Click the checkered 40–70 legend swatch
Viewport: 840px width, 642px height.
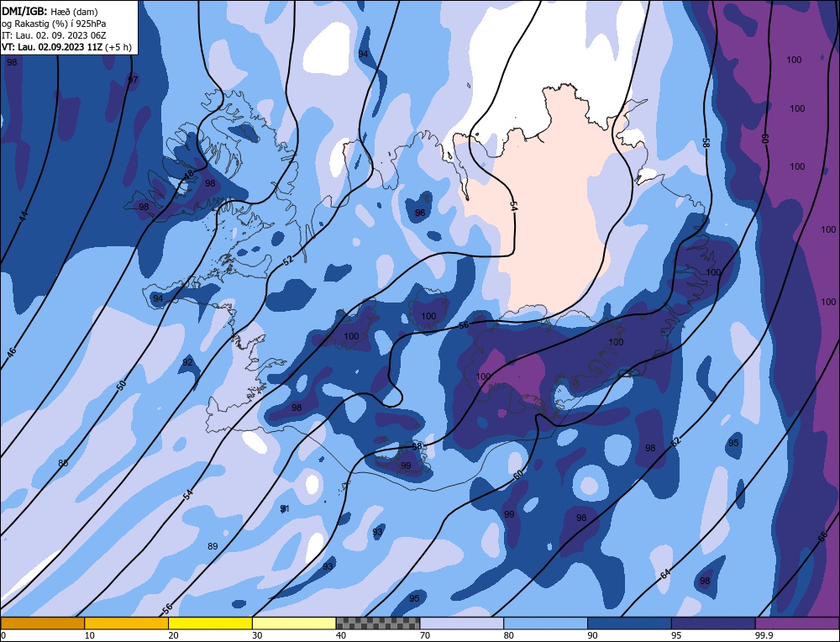point(378,623)
